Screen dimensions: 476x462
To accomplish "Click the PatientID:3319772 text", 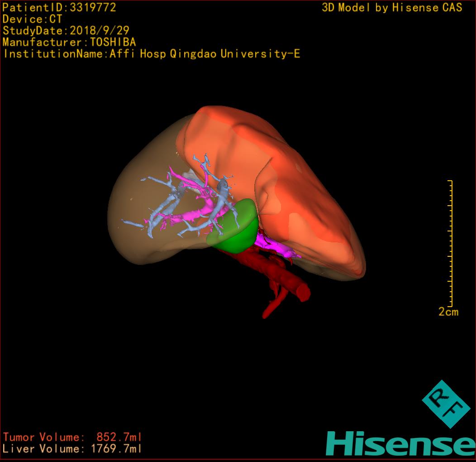I will [59, 7].
